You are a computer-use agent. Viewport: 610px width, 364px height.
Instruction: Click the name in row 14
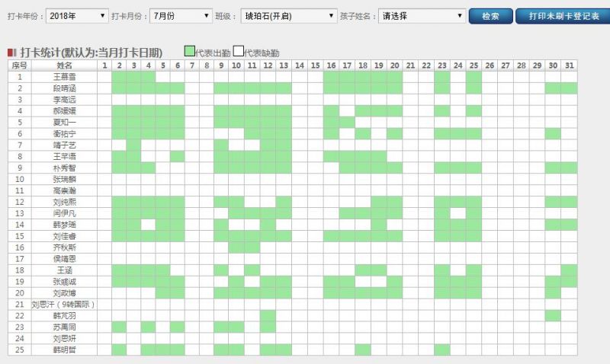pyautogui.click(x=64, y=225)
